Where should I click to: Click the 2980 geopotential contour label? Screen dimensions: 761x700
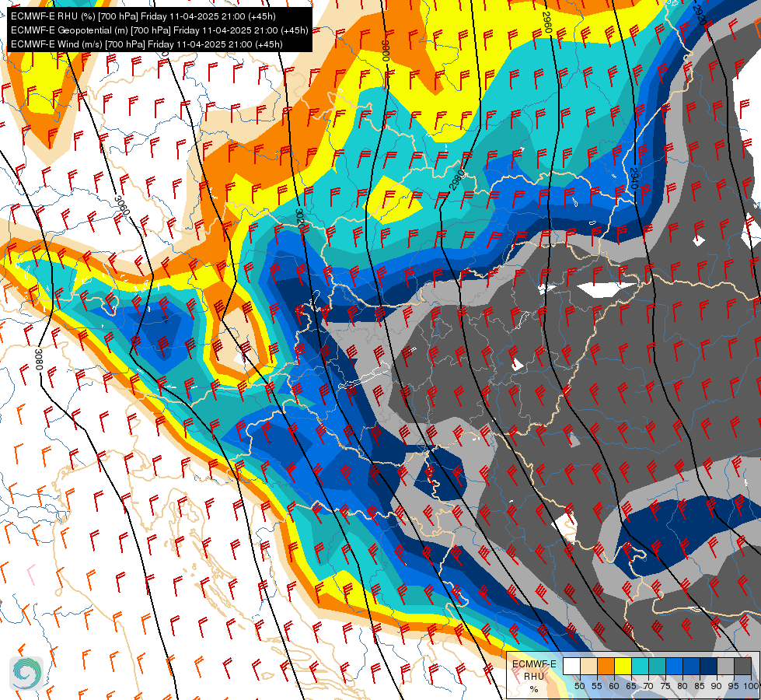pyautogui.click(x=457, y=179)
